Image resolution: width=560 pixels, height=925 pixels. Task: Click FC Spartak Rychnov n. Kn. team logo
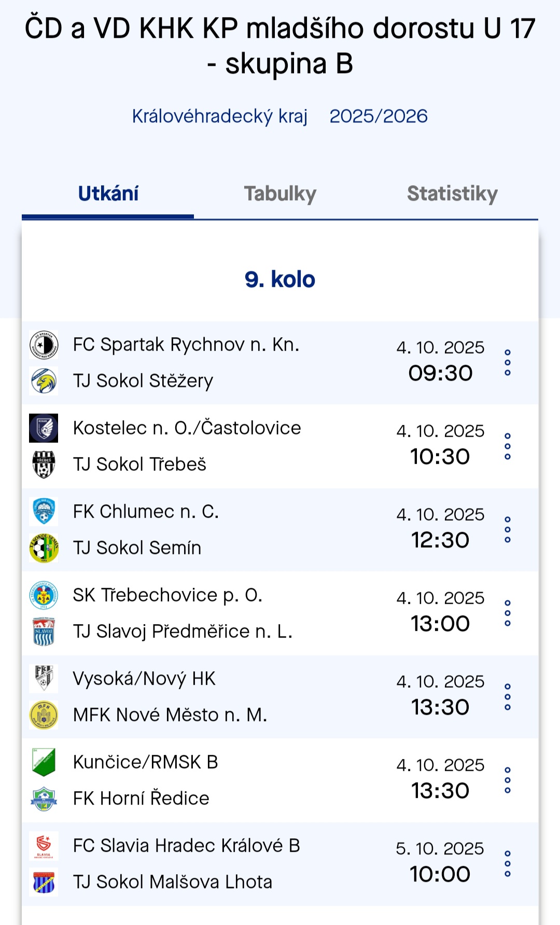pos(44,345)
